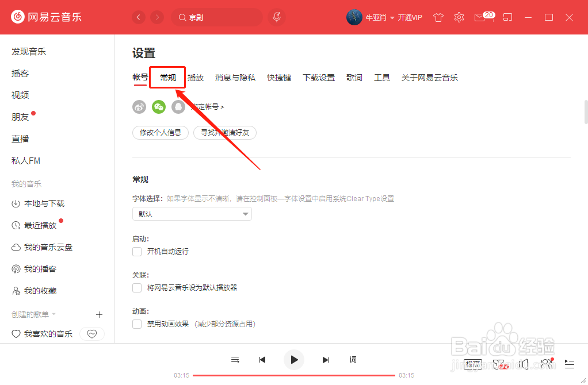Seek on the red playback progress bar
Viewport: 588px width, 385px height.
294,375
